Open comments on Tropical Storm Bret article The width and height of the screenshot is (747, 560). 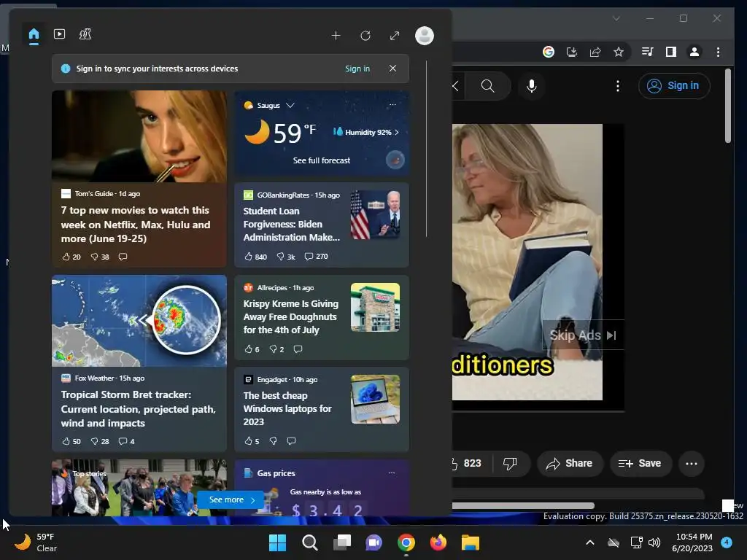(126, 441)
